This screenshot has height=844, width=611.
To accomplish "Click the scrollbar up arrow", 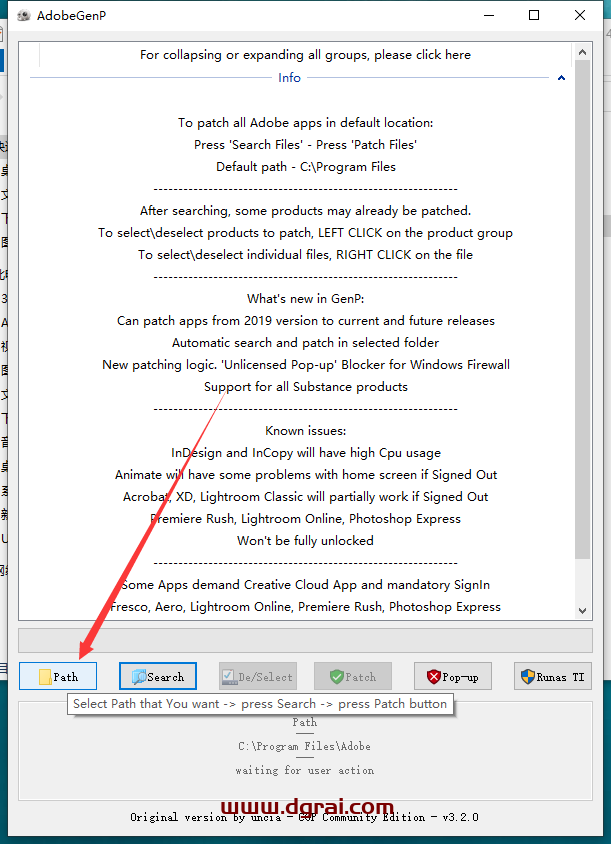I will pos(582,52).
